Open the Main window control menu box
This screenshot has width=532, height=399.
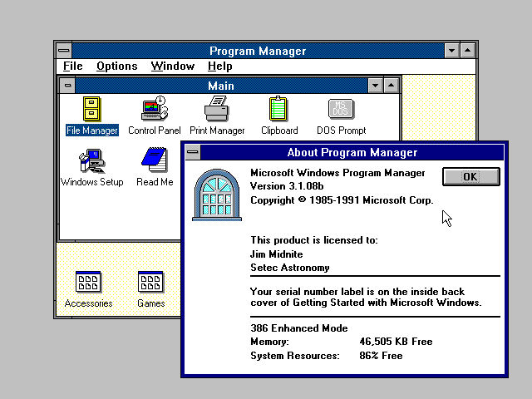(67, 86)
